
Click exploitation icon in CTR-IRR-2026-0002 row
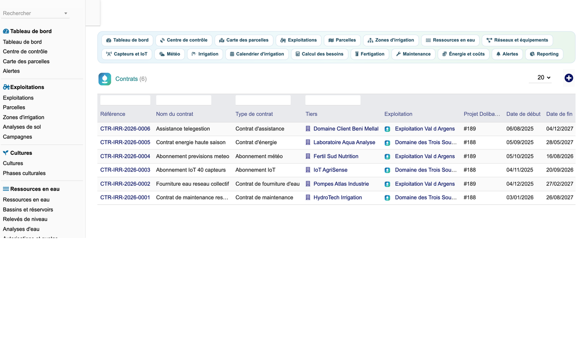tap(388, 184)
